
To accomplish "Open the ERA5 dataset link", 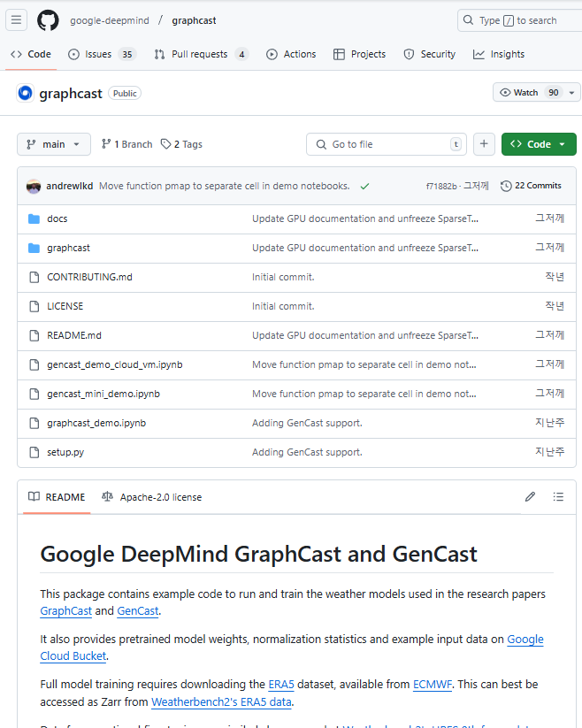I will click(x=281, y=685).
